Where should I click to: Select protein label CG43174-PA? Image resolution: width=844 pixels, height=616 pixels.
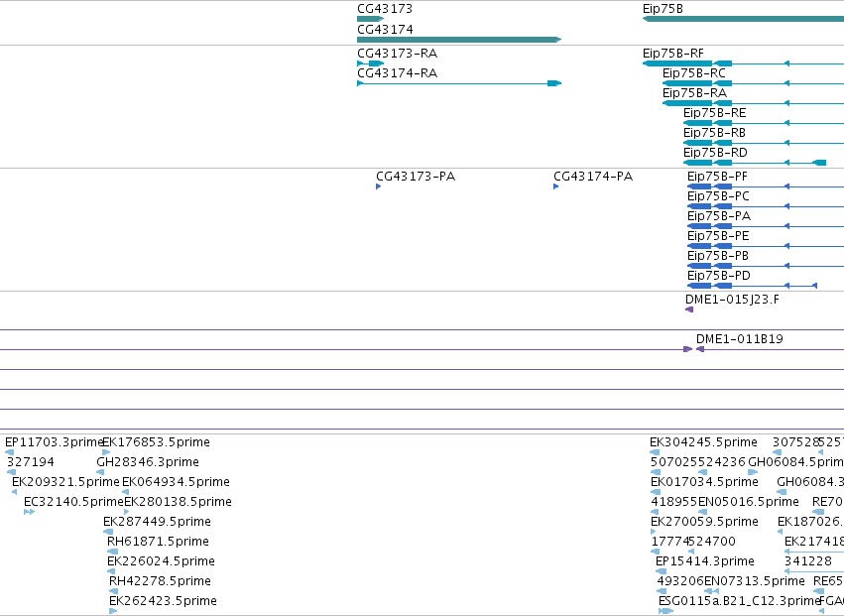[x=593, y=177]
